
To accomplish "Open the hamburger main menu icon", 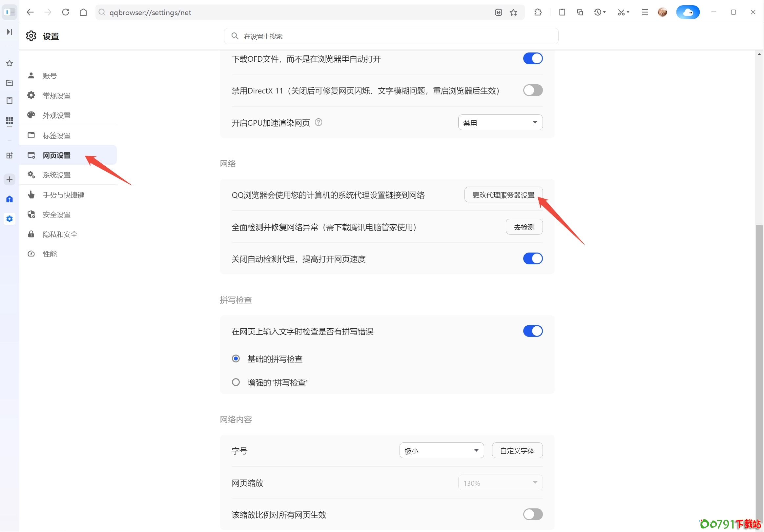I will [645, 12].
